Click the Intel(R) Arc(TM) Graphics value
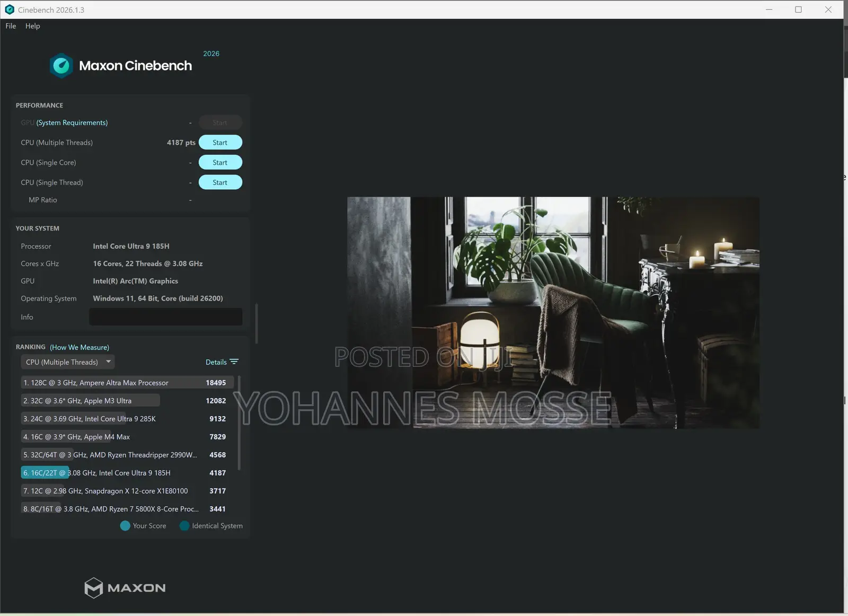The image size is (848, 616). pyautogui.click(x=136, y=281)
